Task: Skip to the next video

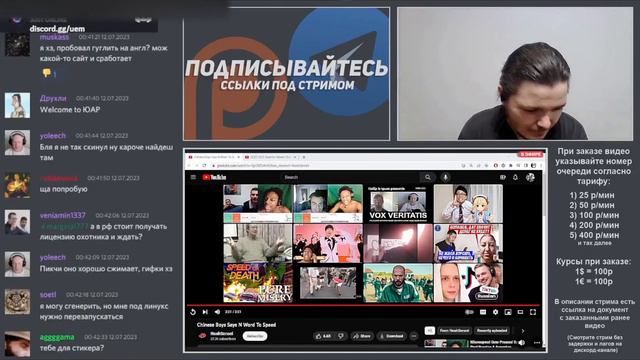Action: click(x=205, y=312)
